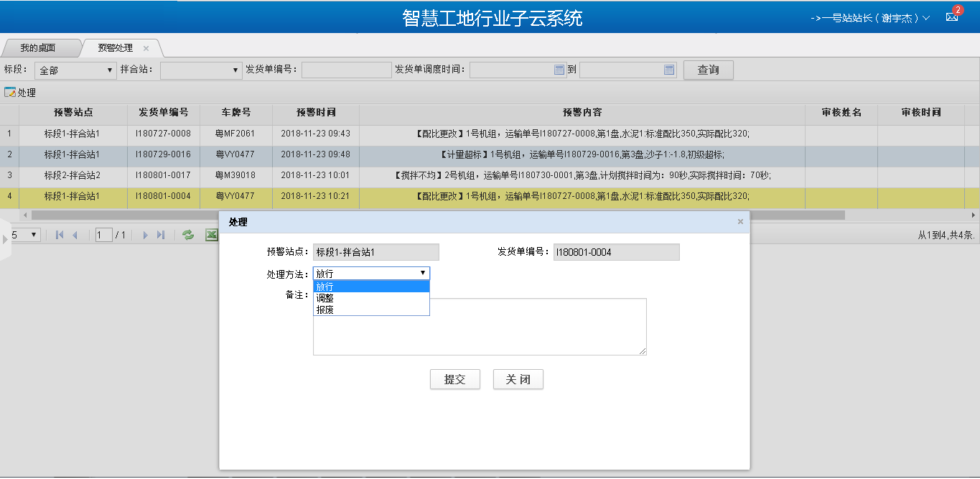Open the 标段 dropdown
The height and width of the screenshot is (479, 980).
coord(75,70)
